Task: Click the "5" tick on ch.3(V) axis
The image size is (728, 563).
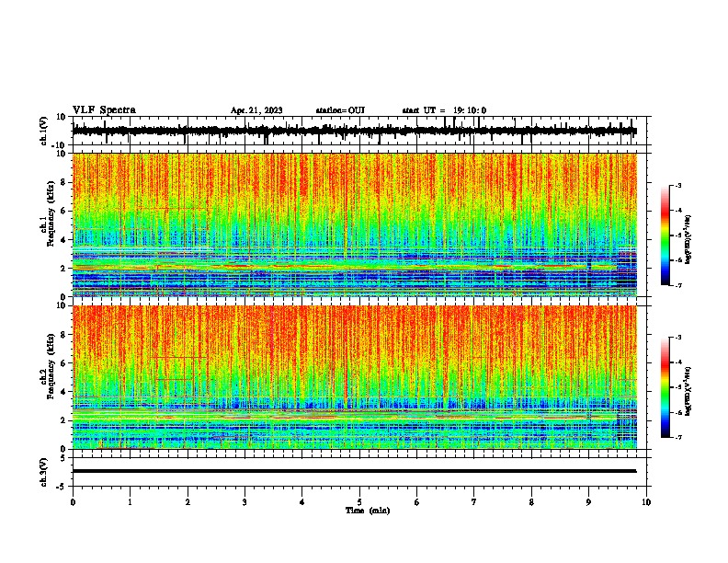Action: point(64,458)
